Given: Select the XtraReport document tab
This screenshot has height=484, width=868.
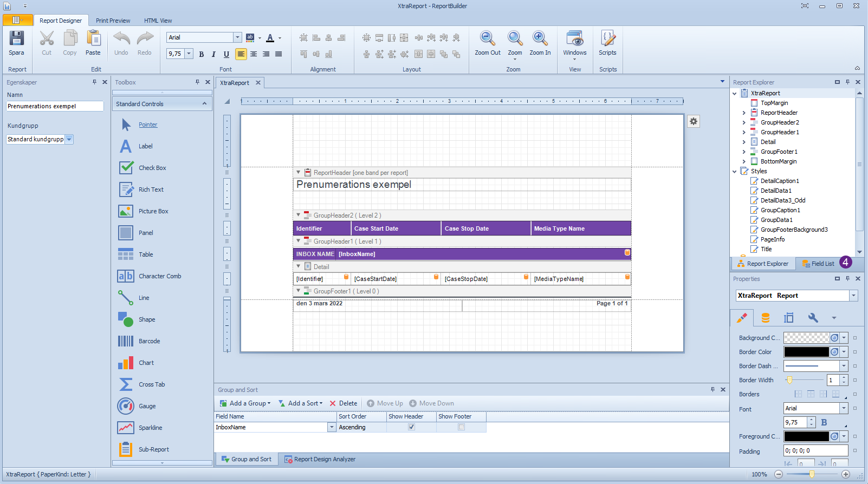Looking at the screenshot, I should pyautogui.click(x=235, y=83).
